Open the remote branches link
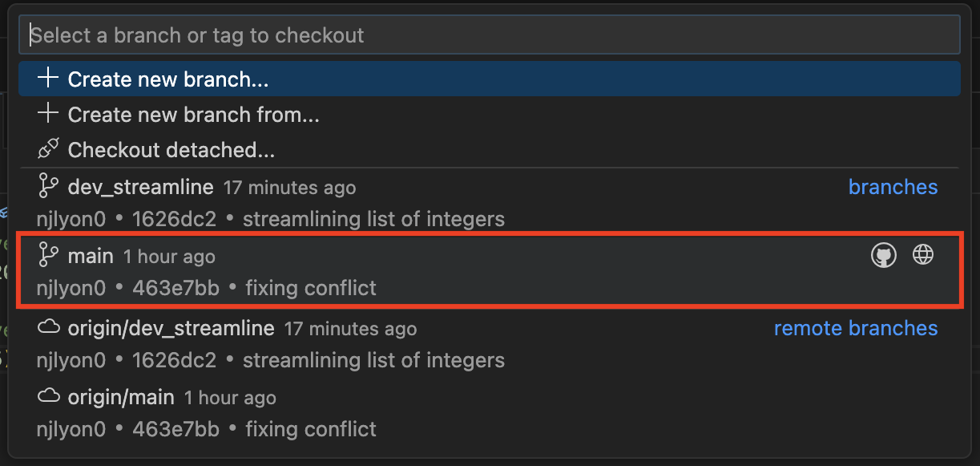 pyautogui.click(x=856, y=327)
